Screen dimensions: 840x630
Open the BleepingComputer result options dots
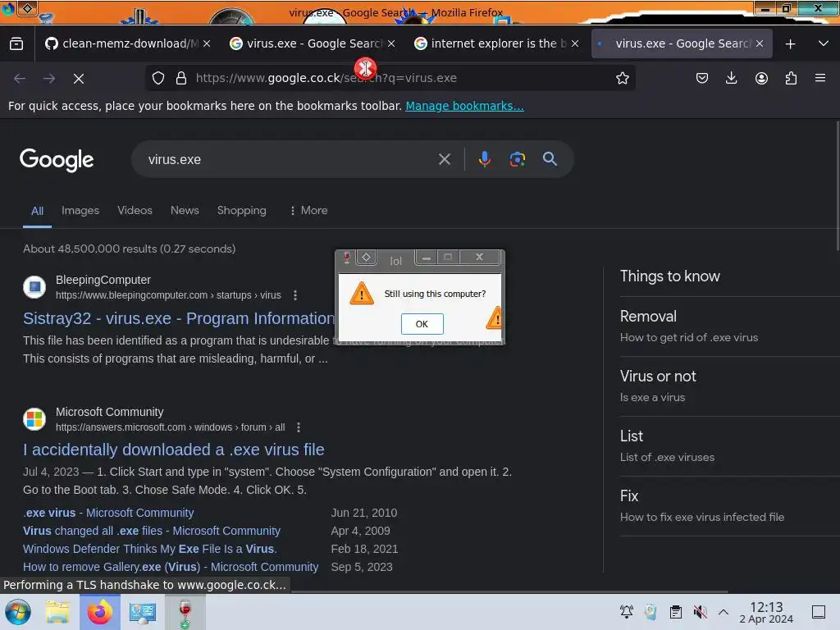295,295
